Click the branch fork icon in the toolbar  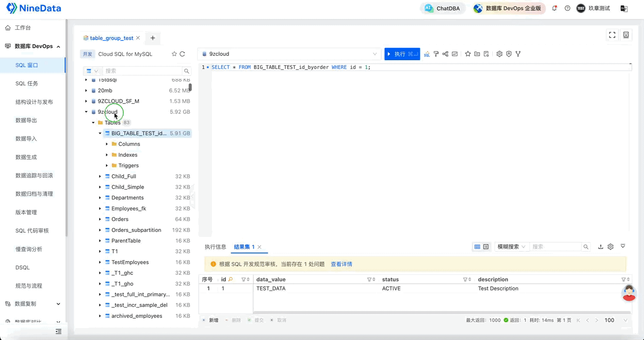[x=518, y=54]
